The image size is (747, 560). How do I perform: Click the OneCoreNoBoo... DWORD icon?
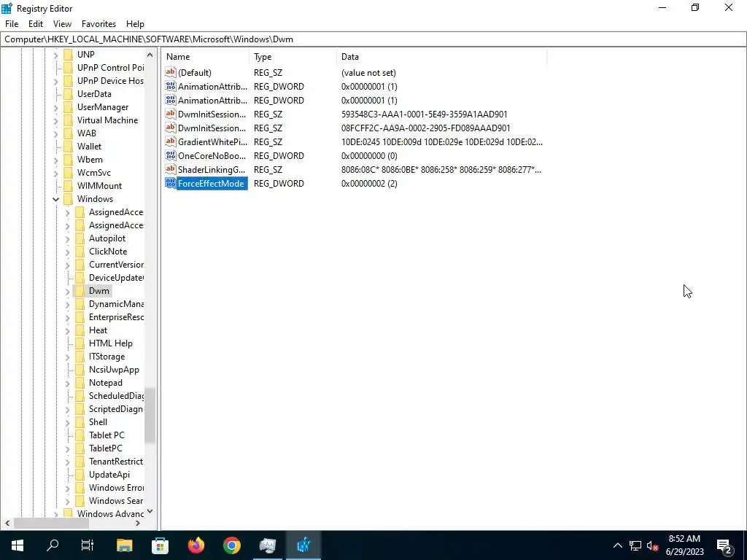pos(171,156)
